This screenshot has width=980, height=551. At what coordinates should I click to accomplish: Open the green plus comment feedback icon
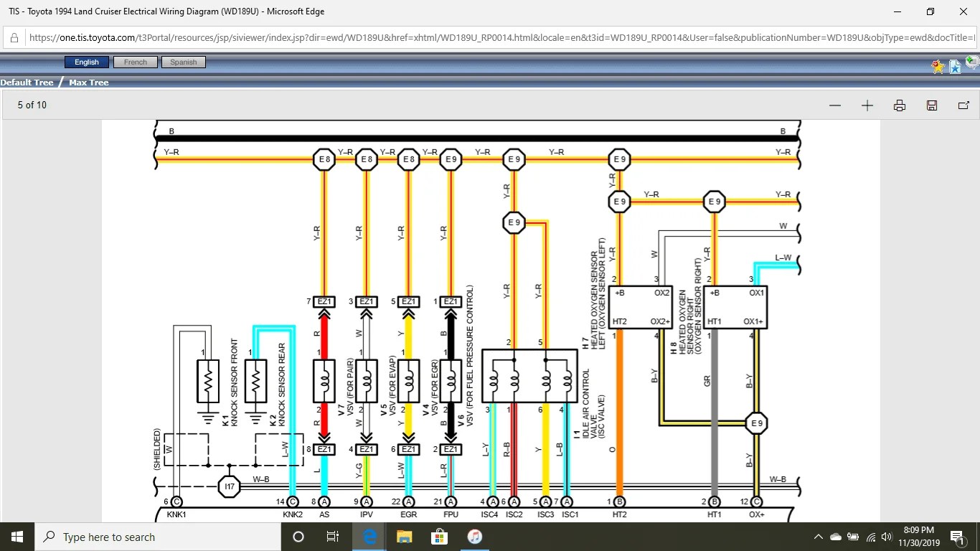pyautogui.click(x=972, y=64)
